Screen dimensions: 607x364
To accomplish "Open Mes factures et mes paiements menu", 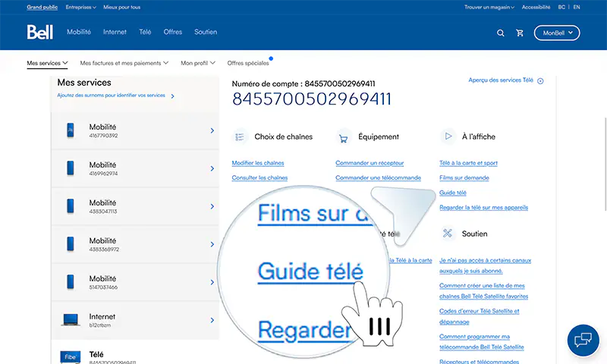I will point(124,63).
